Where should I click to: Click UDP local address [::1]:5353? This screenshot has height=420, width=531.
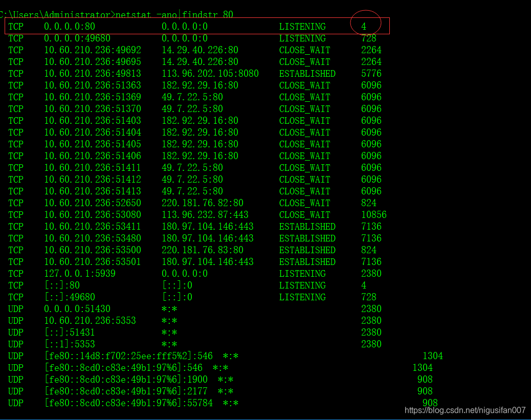(x=70, y=344)
